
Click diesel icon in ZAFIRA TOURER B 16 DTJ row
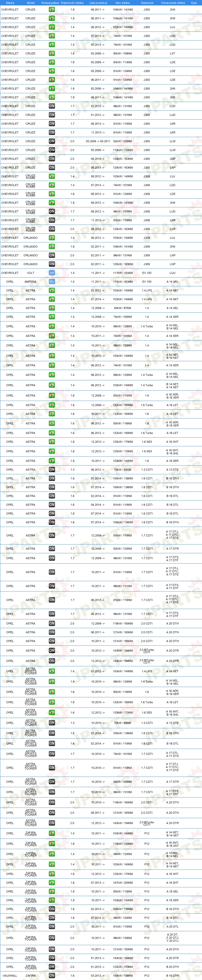tap(52, 918)
